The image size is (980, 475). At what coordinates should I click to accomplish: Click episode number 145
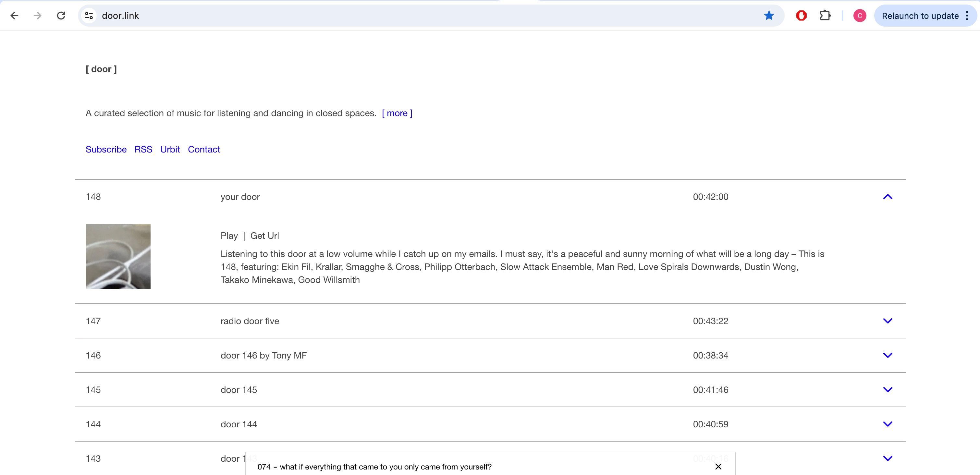point(93,390)
